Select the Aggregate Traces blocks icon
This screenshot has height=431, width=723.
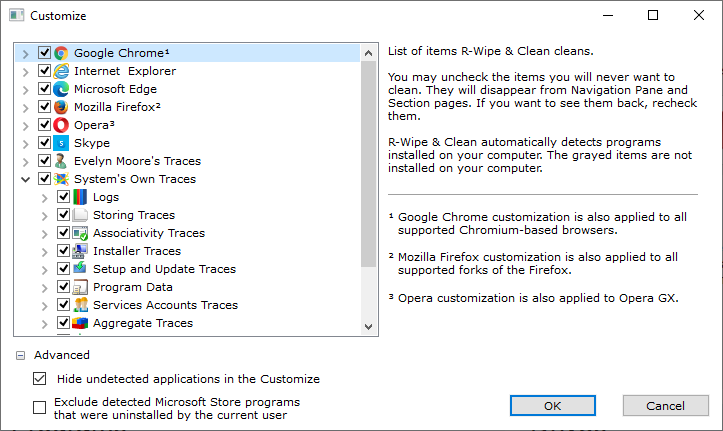click(x=80, y=323)
